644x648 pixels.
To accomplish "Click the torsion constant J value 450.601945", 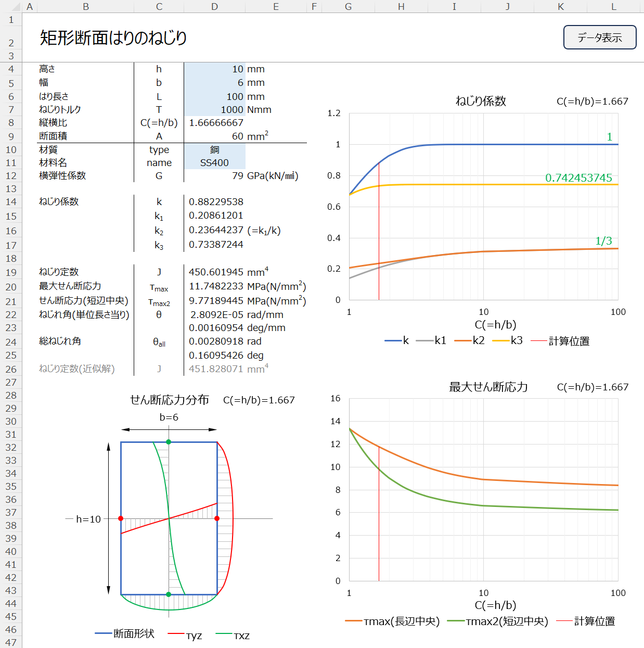I will [x=216, y=272].
